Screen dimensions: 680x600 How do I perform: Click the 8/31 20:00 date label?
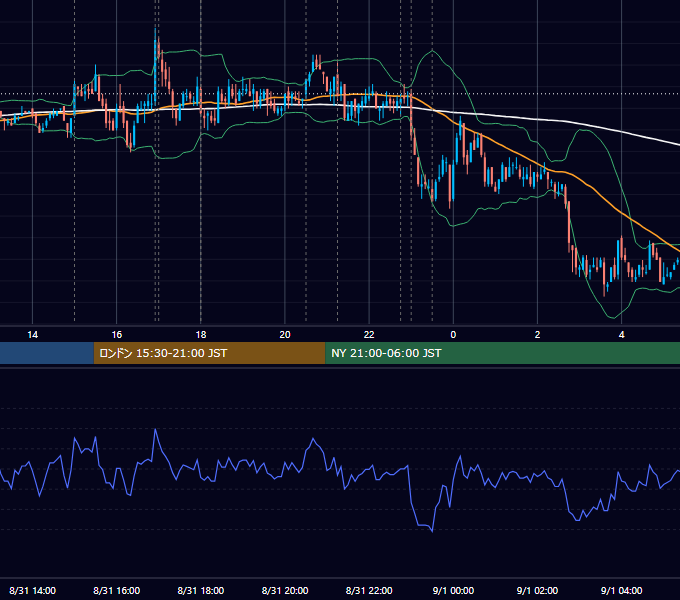click(x=285, y=590)
